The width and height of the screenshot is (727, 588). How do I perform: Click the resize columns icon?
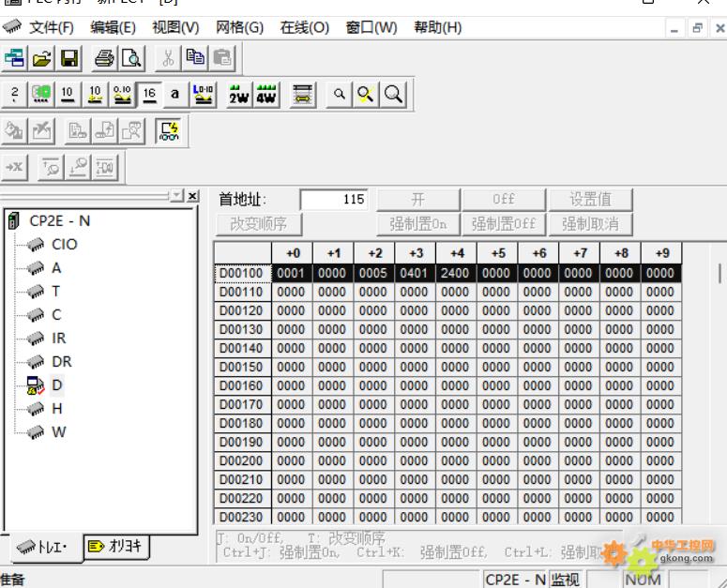[302, 95]
